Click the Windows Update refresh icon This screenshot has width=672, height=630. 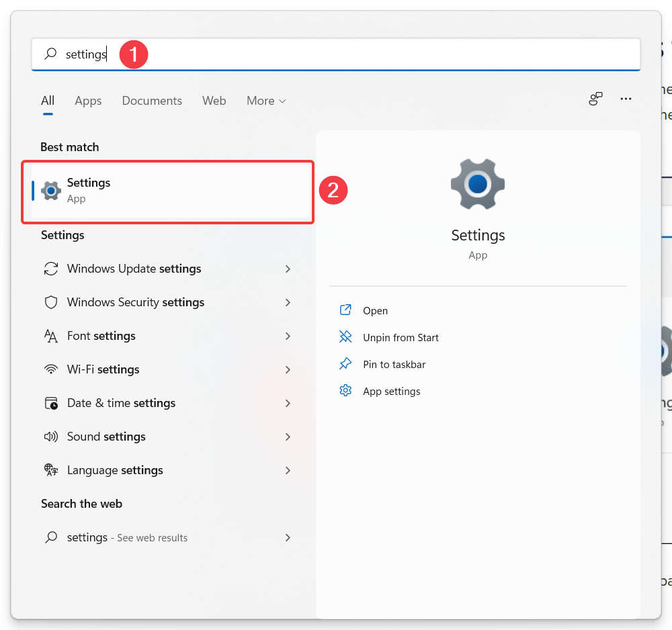pyautogui.click(x=51, y=269)
